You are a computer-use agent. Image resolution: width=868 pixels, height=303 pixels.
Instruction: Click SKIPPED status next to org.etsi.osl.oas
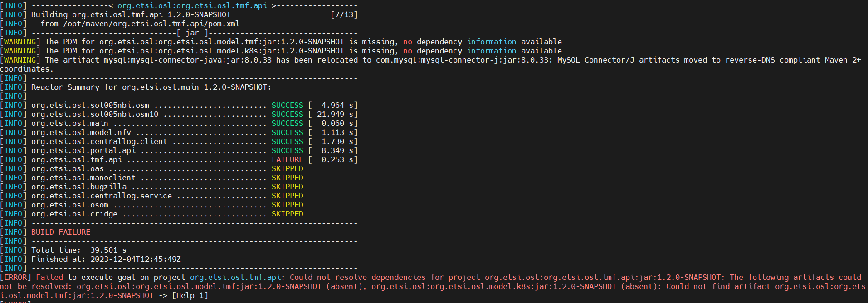287,168
